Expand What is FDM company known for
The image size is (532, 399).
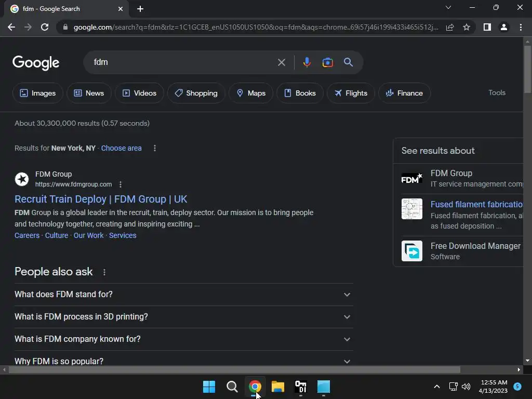[183, 339]
